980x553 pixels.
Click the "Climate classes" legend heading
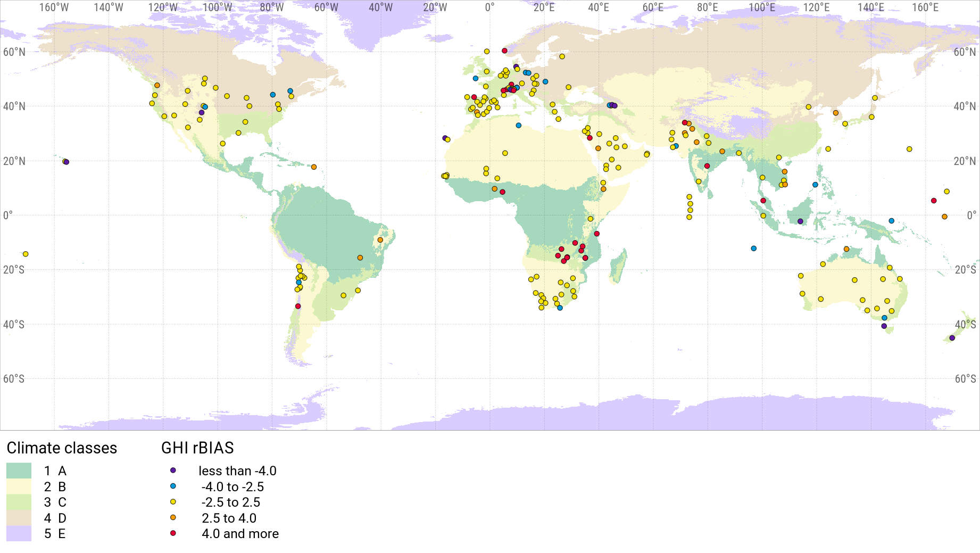click(62, 448)
